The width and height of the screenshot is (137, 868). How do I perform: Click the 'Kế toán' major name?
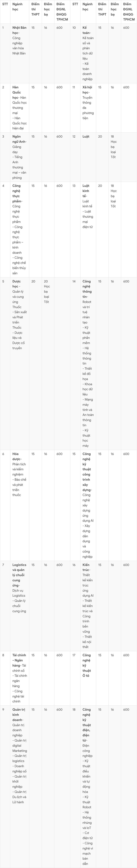86,30
